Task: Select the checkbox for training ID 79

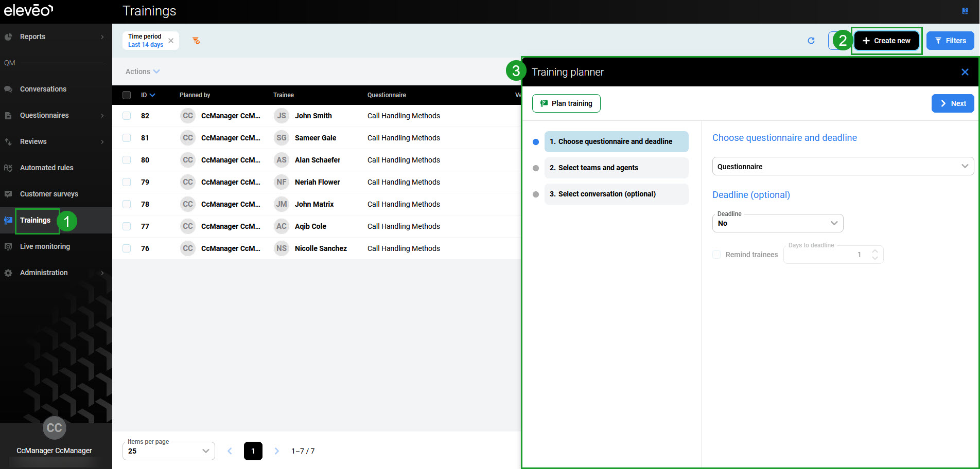Action: click(127, 182)
